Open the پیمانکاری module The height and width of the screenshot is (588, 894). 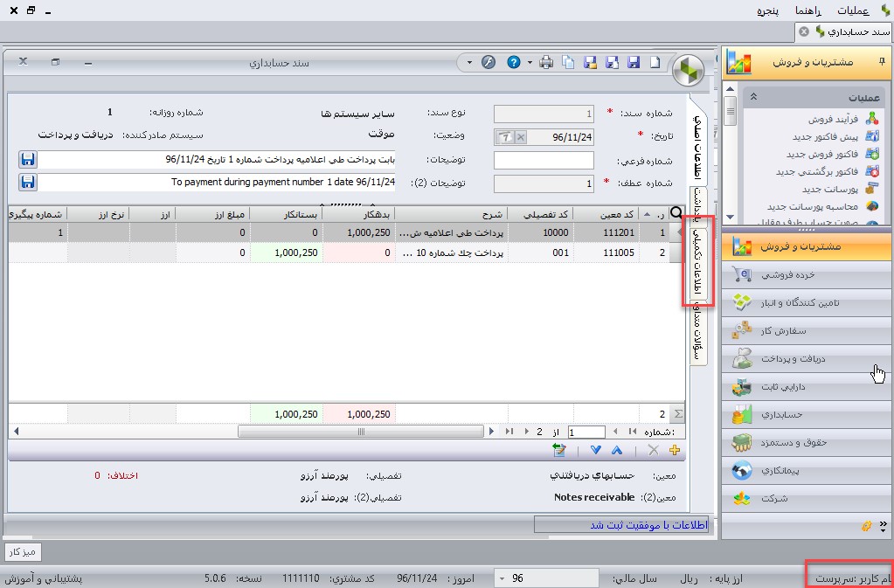click(x=807, y=471)
